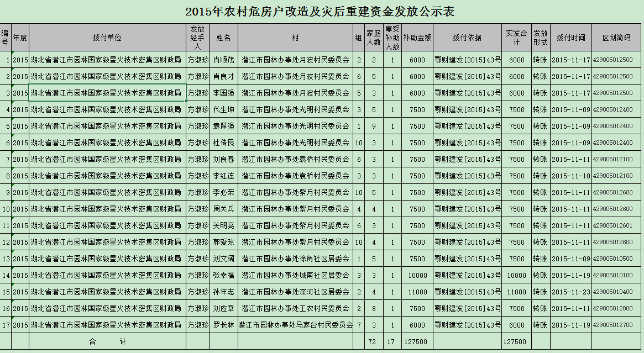The height and width of the screenshot is (353, 644).
Task: Select the 合计 label cell in totals row
Action: click(107, 342)
